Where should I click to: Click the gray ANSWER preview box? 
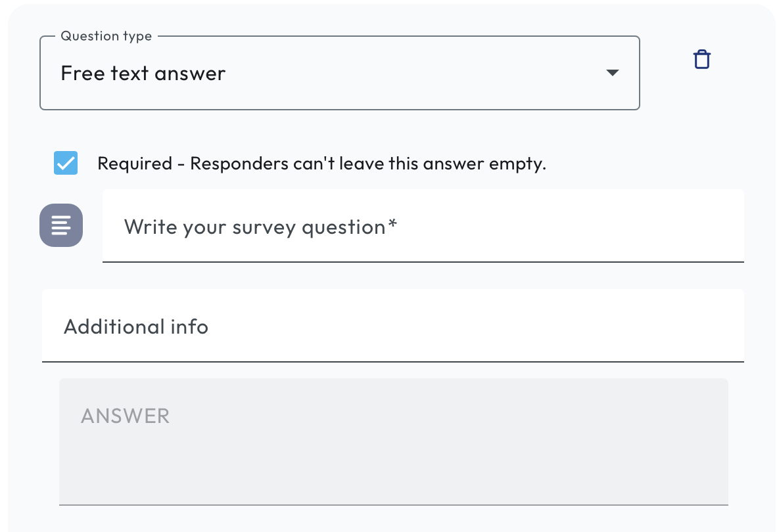393,441
